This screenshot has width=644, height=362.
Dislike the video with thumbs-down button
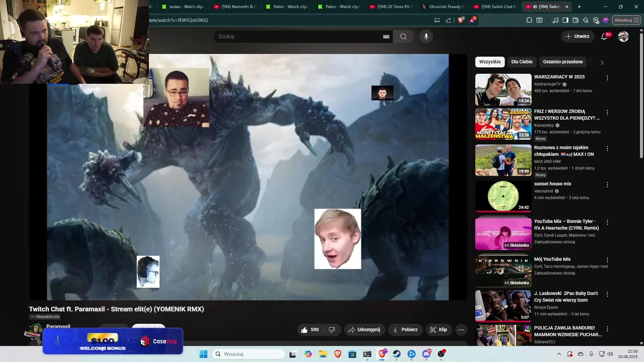[x=332, y=330]
